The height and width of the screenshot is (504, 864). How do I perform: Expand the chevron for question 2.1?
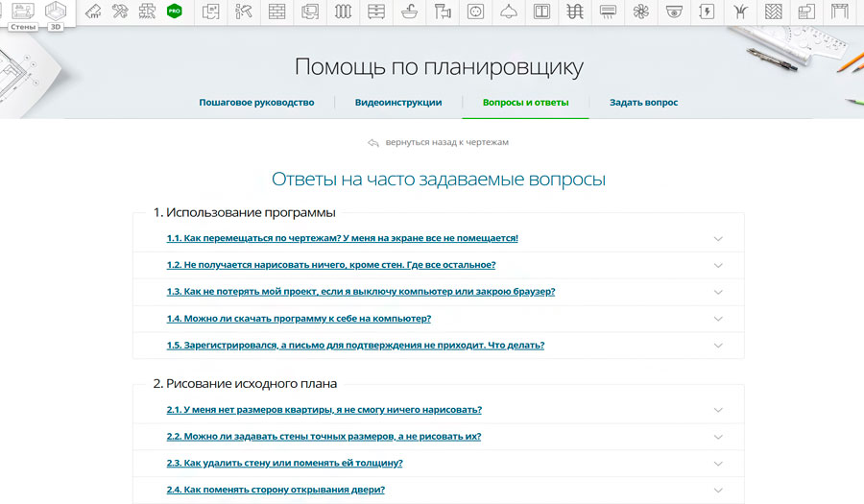point(718,410)
